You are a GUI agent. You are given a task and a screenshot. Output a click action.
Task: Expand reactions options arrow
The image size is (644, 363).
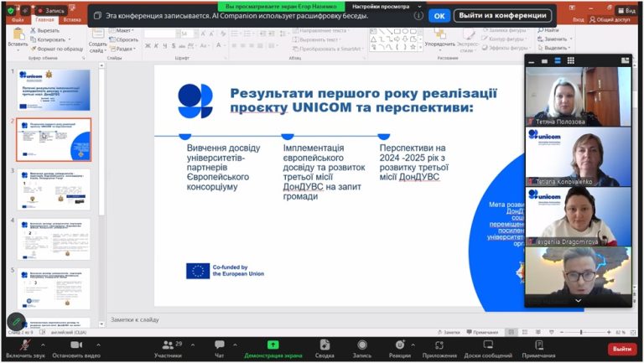413,345
